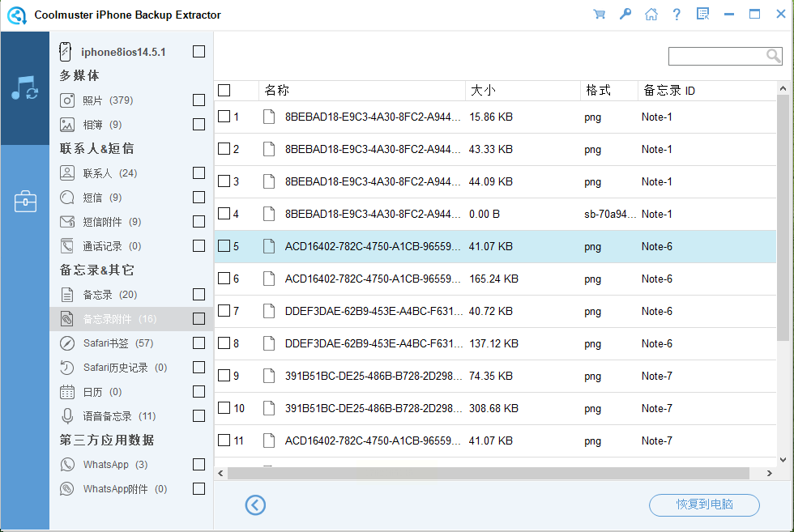The image size is (794, 532).
Task: Check the 照片 category checkbox
Action: point(198,100)
